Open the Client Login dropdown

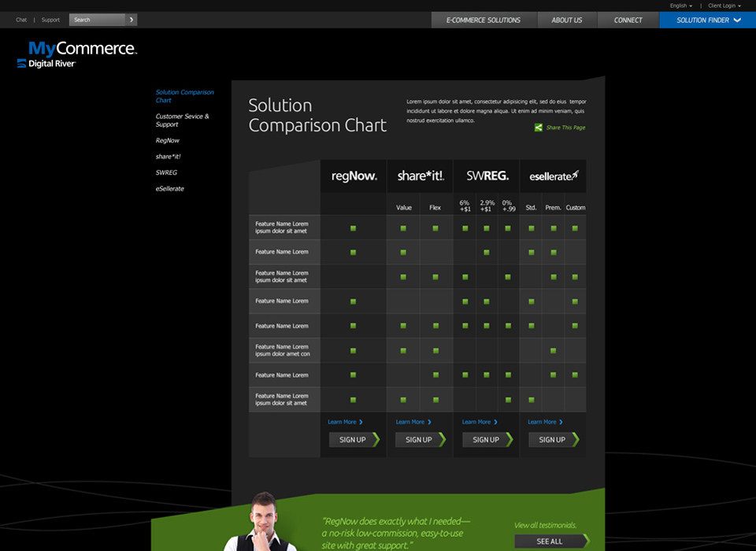click(724, 6)
